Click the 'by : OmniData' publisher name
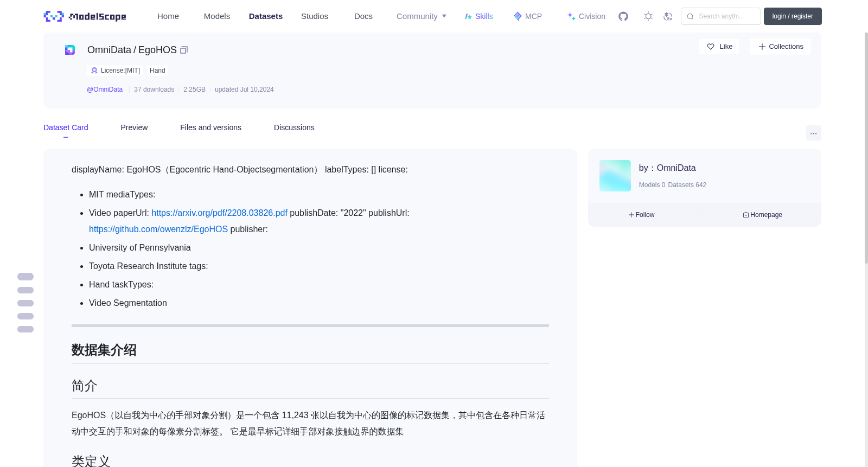 point(667,168)
